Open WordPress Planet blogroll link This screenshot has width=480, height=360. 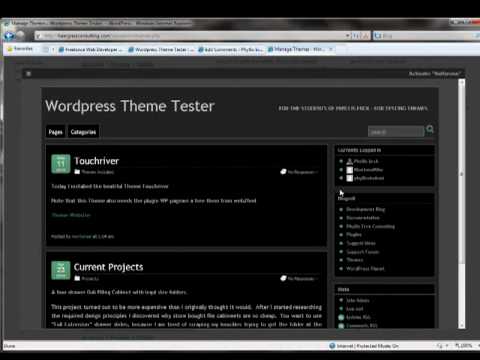[365, 269]
